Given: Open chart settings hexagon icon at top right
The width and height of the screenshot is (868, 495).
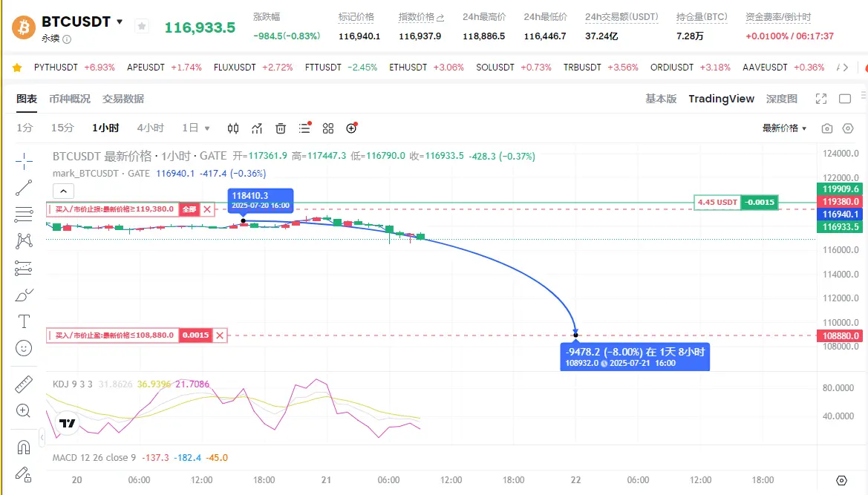Looking at the screenshot, I should [x=848, y=128].
